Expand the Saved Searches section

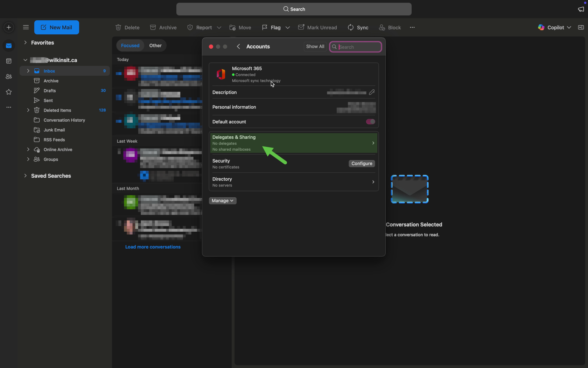(25, 176)
